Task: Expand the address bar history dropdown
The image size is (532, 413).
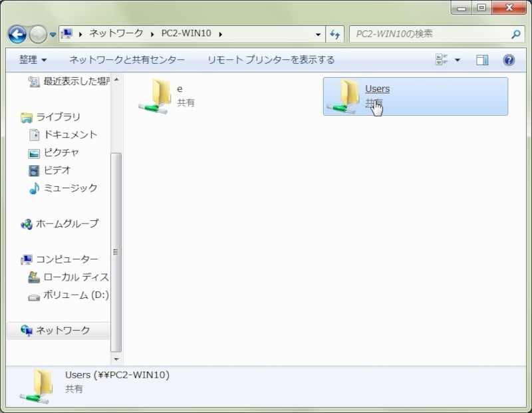Action: (x=319, y=34)
